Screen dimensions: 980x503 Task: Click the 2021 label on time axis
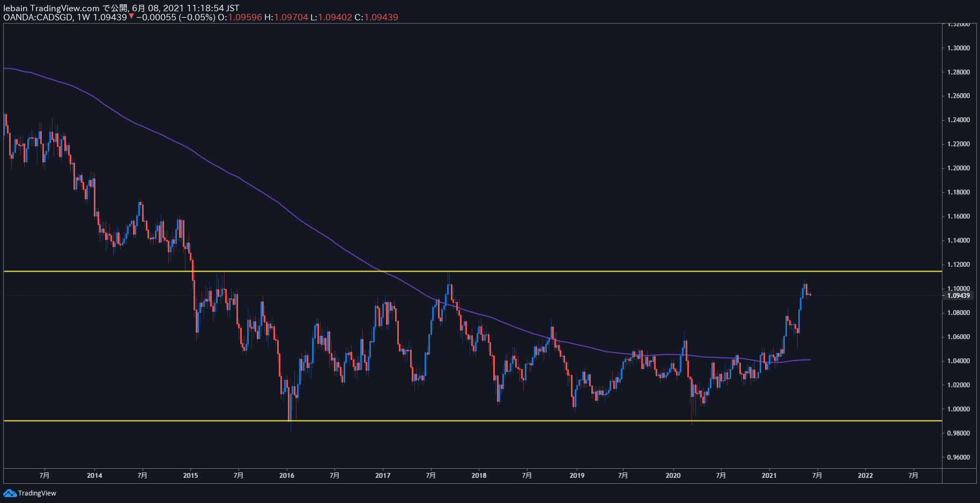click(x=769, y=475)
